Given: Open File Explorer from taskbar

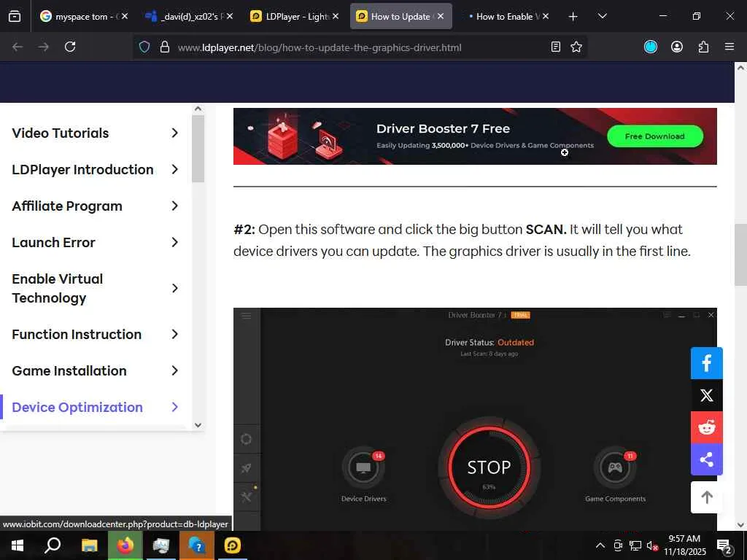Looking at the screenshot, I should pyautogui.click(x=89, y=545).
